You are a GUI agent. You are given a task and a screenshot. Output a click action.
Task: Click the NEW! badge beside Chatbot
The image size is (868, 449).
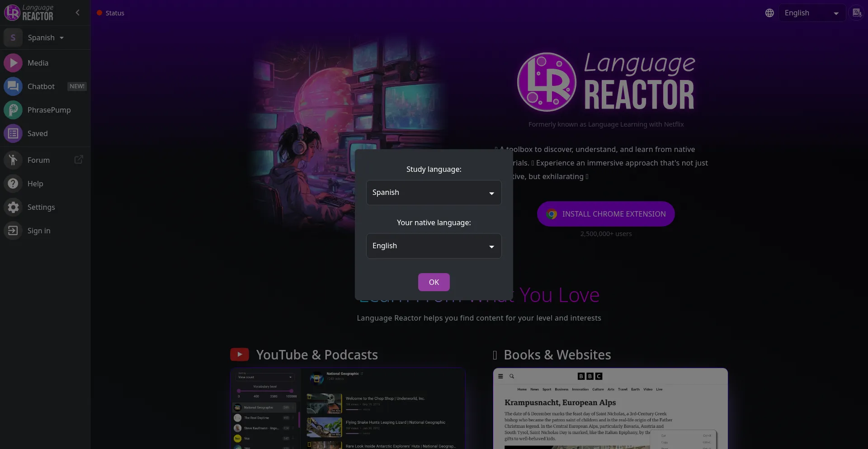point(77,86)
